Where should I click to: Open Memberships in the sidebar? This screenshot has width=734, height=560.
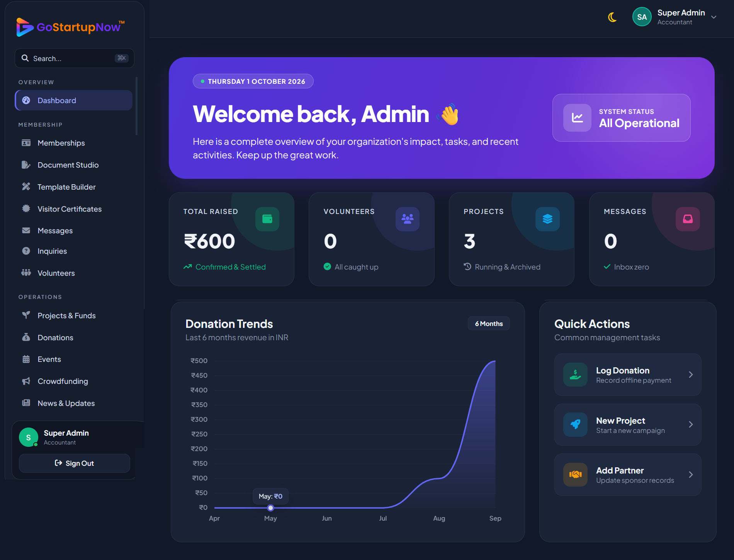[74, 143]
